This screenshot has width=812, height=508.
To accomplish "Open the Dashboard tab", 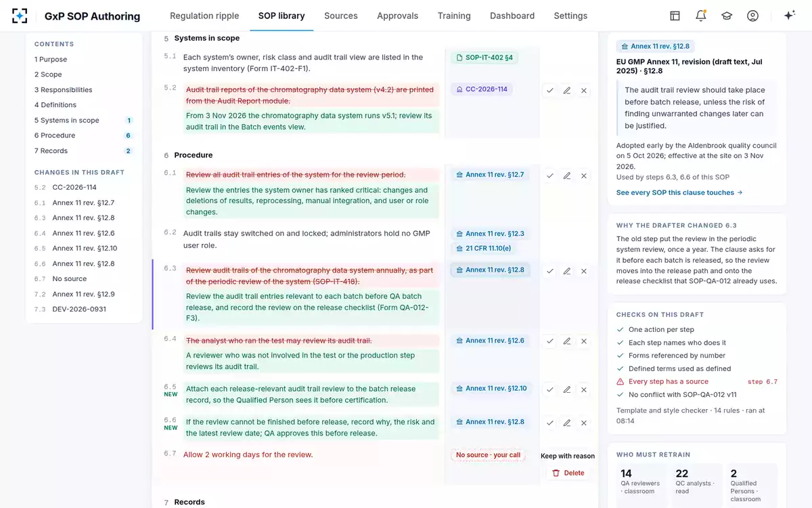I will (x=512, y=16).
